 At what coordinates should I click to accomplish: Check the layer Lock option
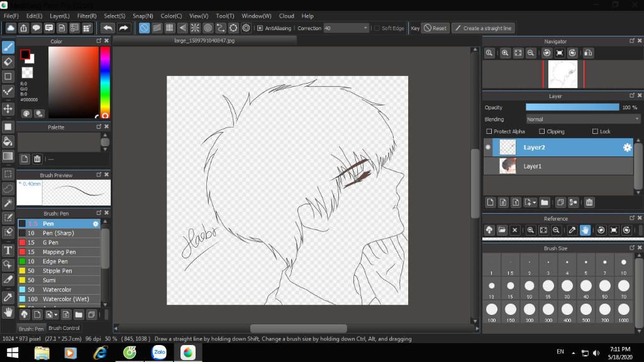[595, 131]
